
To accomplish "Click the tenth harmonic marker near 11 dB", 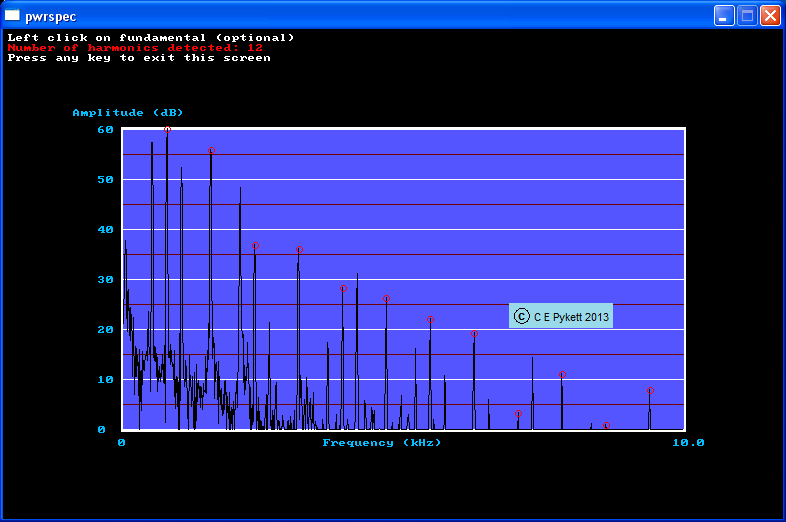I will pyautogui.click(x=562, y=375).
